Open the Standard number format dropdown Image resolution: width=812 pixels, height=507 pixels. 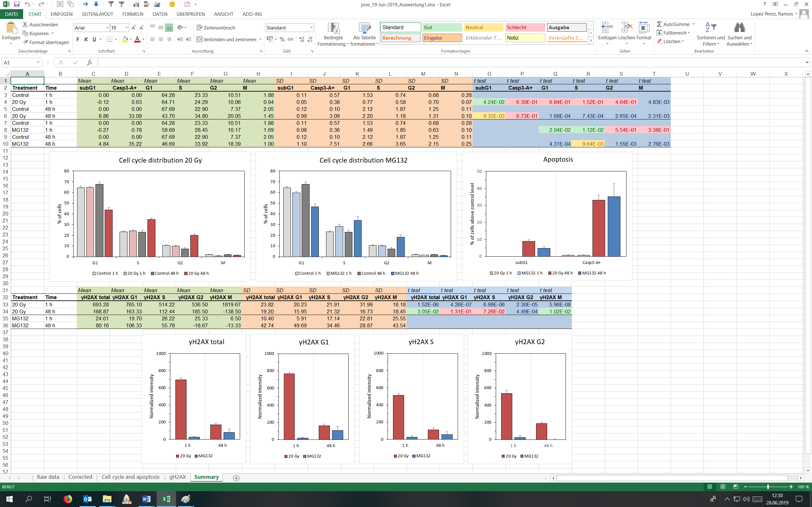pos(311,28)
